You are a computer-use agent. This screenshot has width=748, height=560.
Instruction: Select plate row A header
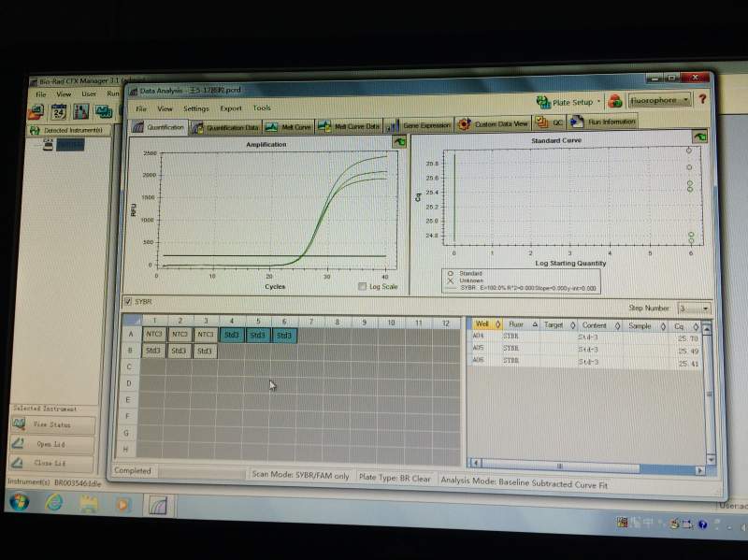point(131,335)
